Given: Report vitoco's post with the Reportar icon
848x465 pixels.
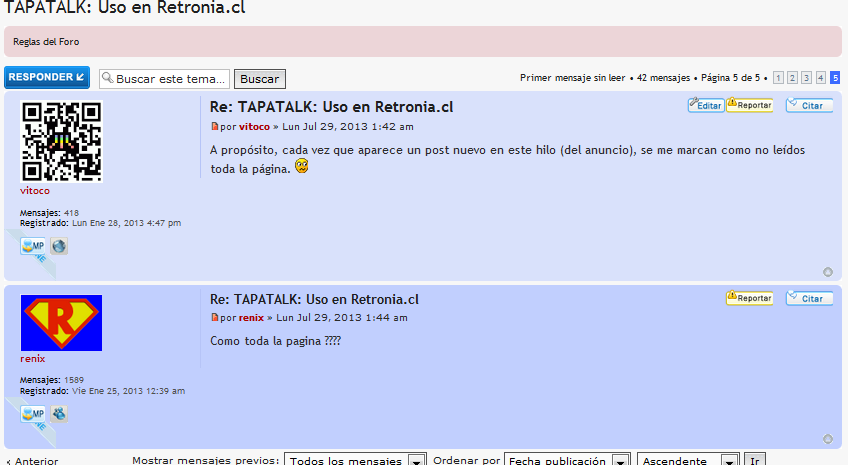Looking at the screenshot, I should point(749,105).
